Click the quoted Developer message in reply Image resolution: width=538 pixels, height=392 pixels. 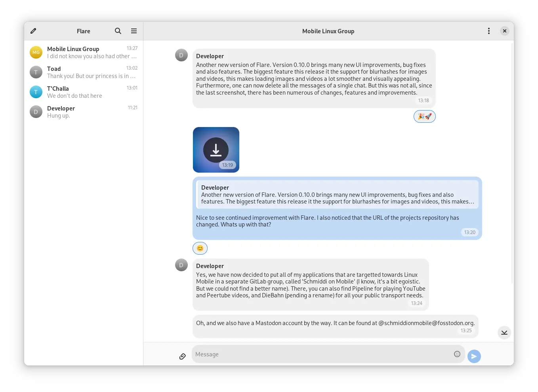point(337,194)
